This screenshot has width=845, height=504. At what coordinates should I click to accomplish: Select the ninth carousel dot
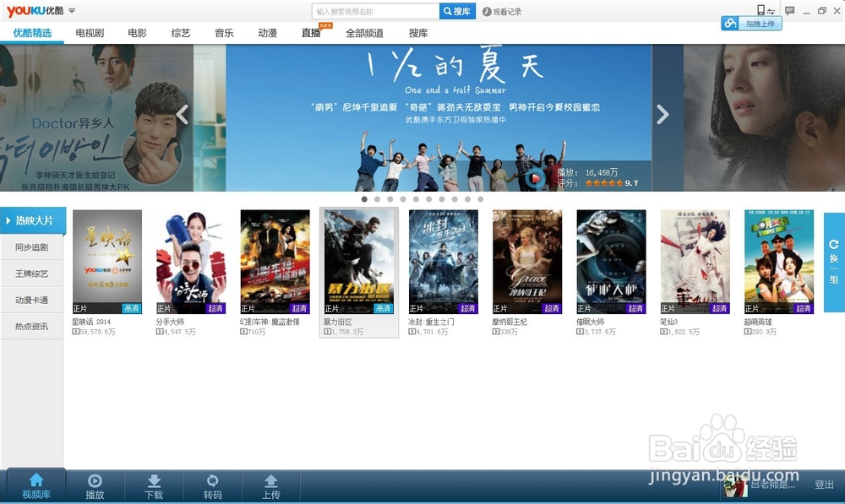coord(468,199)
